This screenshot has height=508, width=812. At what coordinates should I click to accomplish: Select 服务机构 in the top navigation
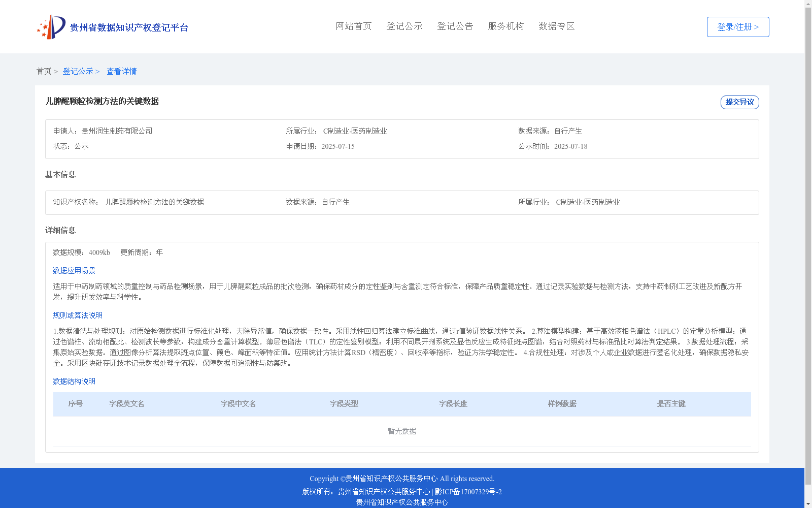pyautogui.click(x=506, y=26)
